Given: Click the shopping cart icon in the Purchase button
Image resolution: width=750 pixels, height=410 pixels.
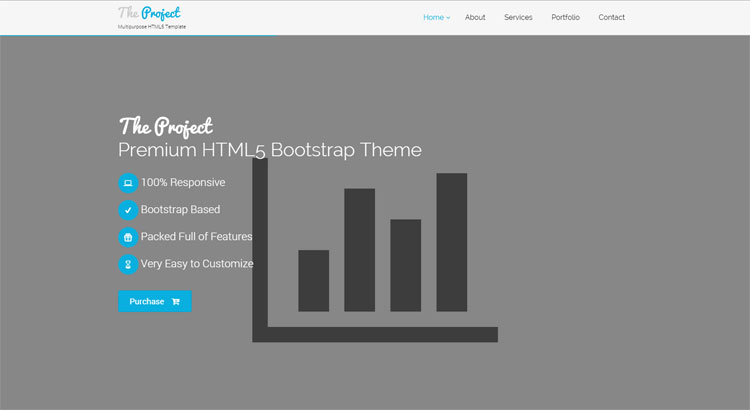Looking at the screenshot, I should point(176,301).
